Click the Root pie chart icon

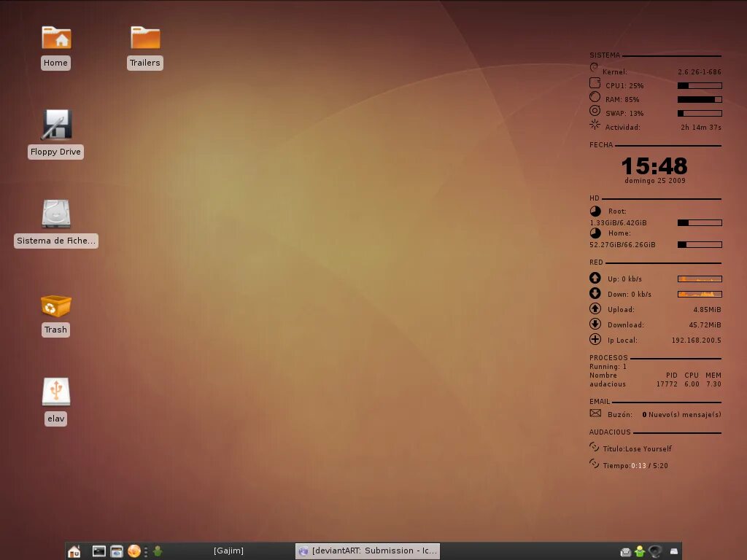[595, 211]
